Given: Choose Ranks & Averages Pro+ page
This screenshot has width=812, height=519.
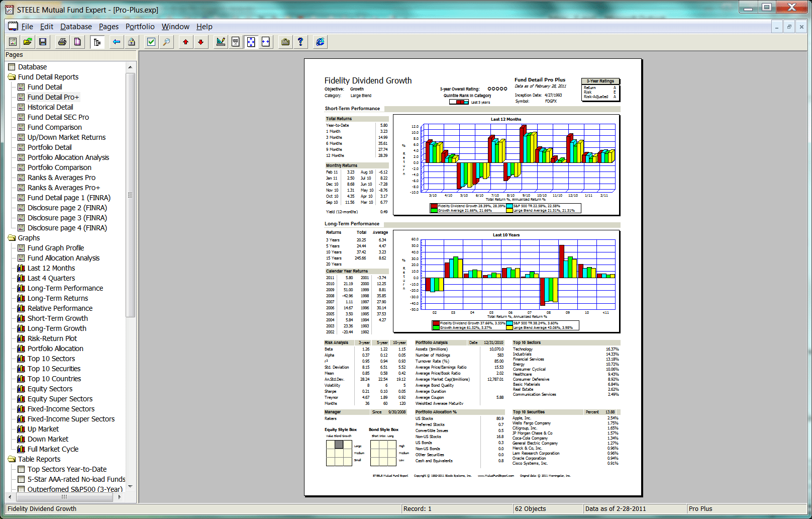Looking at the screenshot, I should pyautogui.click(x=64, y=188).
